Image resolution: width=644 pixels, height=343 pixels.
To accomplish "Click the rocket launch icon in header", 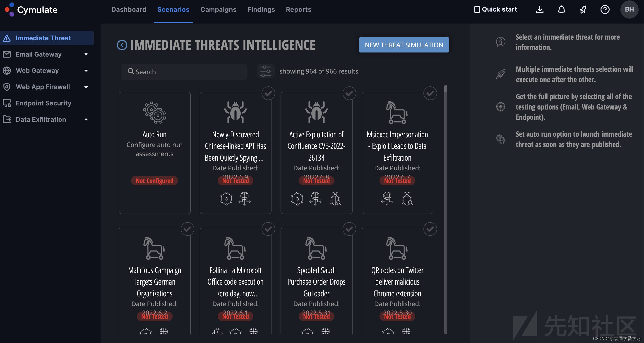I will 583,10.
